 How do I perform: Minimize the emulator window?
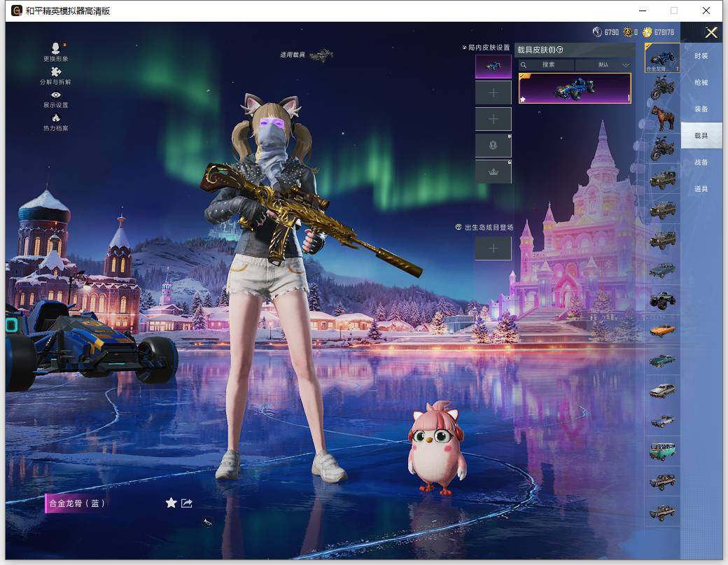click(643, 11)
